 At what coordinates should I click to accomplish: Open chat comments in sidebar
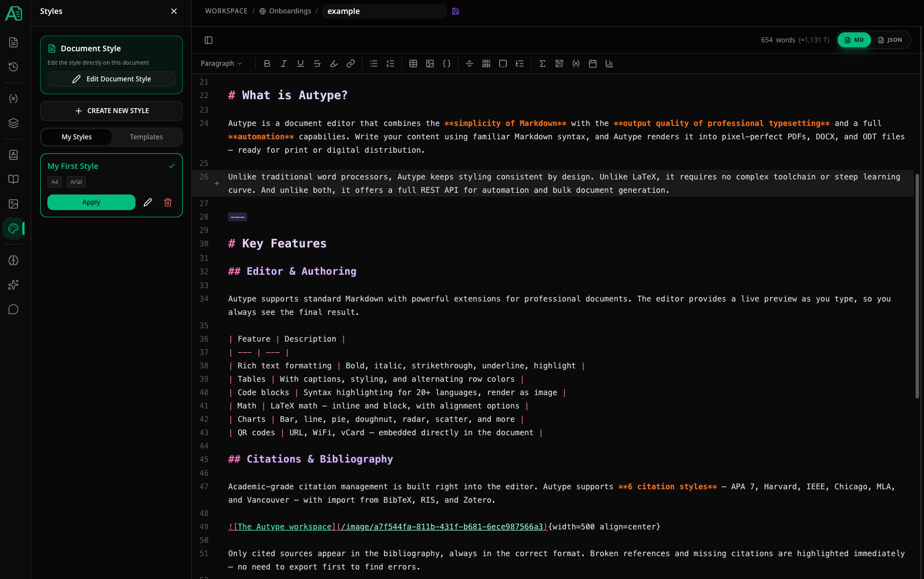[x=13, y=309]
